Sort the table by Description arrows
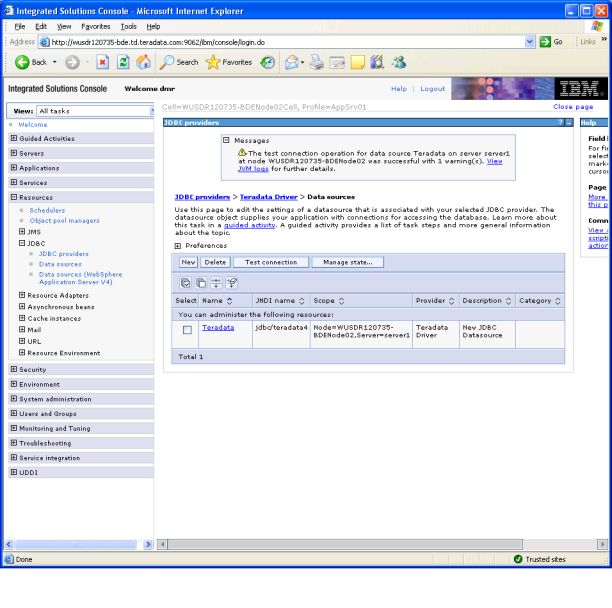 (x=508, y=301)
